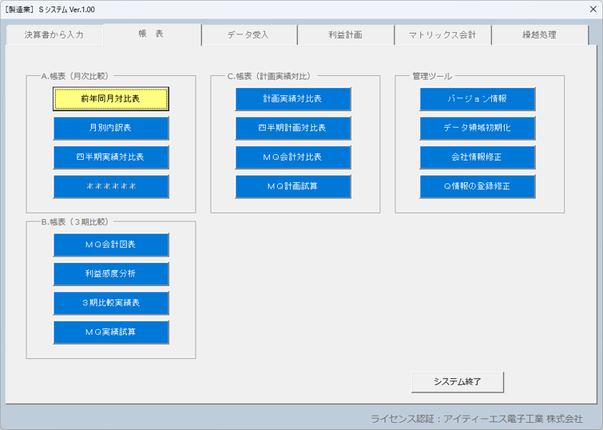
Task: Click the asterisk placeholder button
Action: tap(111, 187)
